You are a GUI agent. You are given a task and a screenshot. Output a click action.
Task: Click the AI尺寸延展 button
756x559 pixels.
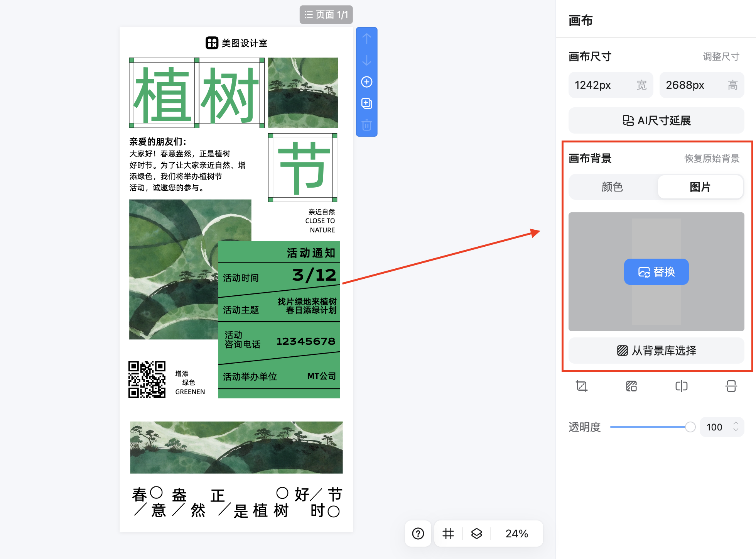point(656,120)
